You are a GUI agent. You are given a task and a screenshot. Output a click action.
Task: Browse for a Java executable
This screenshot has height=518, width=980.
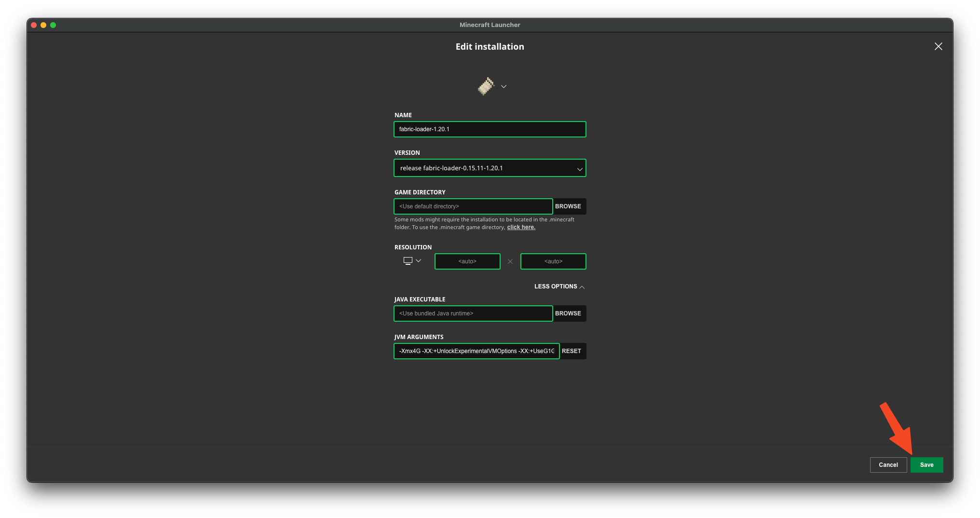pos(568,314)
